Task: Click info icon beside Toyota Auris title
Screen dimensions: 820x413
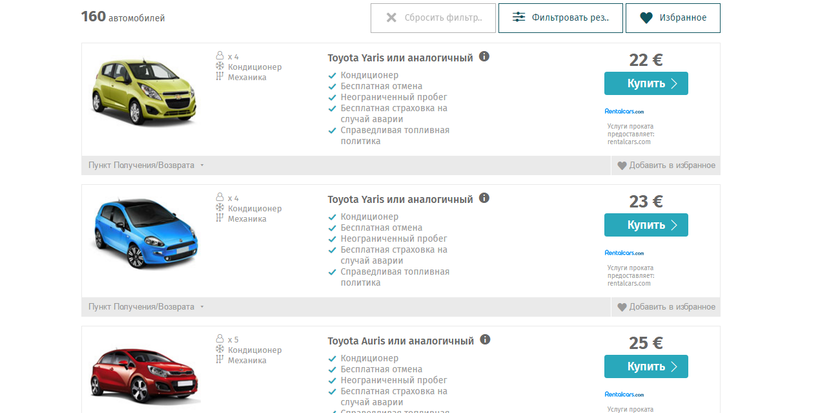Action: point(485,340)
